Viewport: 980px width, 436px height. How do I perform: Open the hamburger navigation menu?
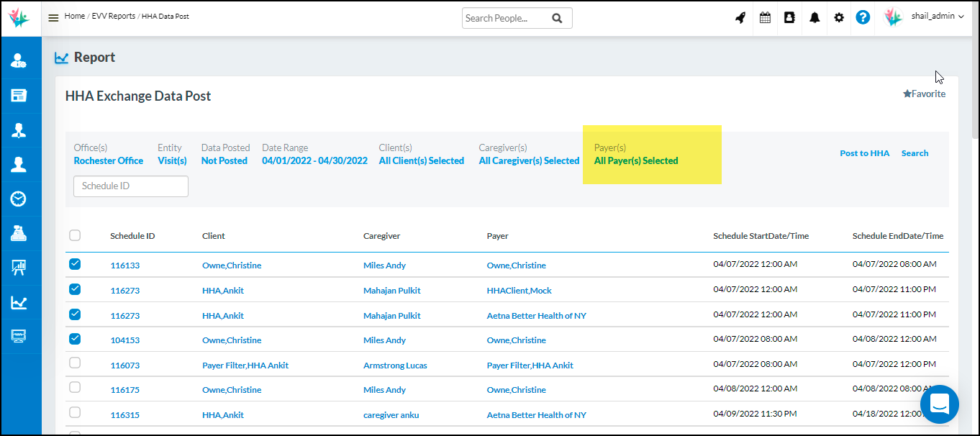pos(53,16)
